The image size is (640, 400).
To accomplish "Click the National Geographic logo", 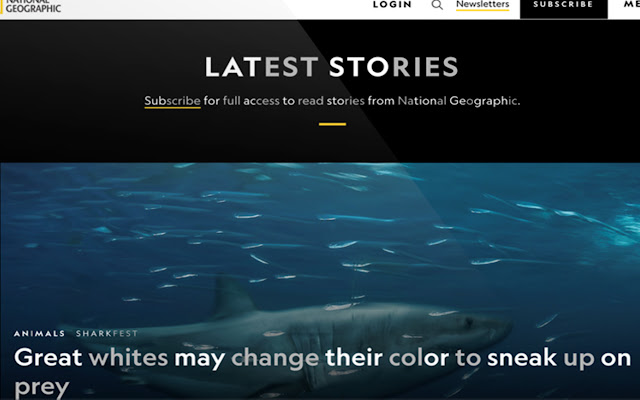I will 31,6.
